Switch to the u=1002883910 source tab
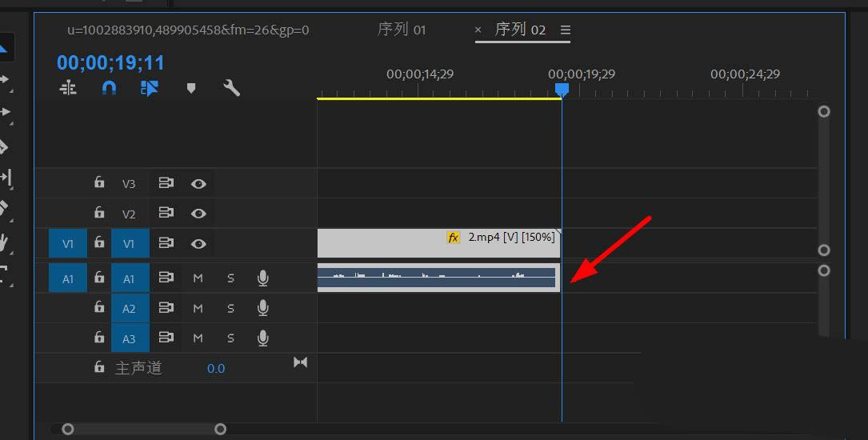The width and height of the screenshot is (868, 440). click(x=188, y=30)
